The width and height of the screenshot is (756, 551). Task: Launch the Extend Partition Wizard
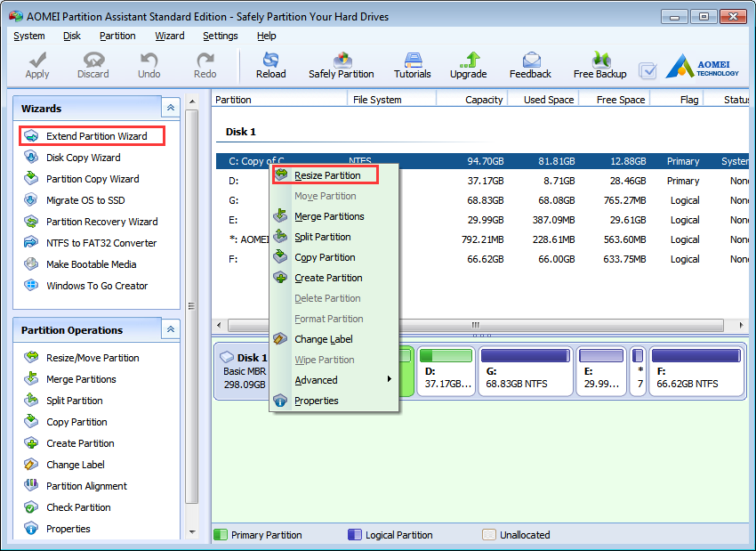coord(92,136)
